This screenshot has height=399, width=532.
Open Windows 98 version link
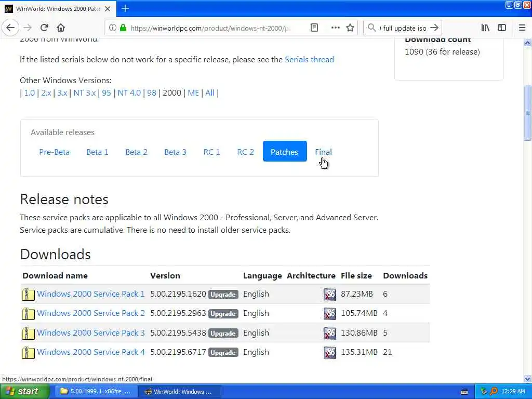click(152, 92)
